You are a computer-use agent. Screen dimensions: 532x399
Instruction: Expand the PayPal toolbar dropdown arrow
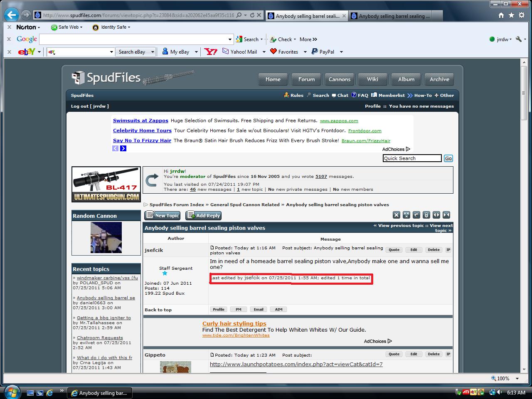tap(341, 52)
